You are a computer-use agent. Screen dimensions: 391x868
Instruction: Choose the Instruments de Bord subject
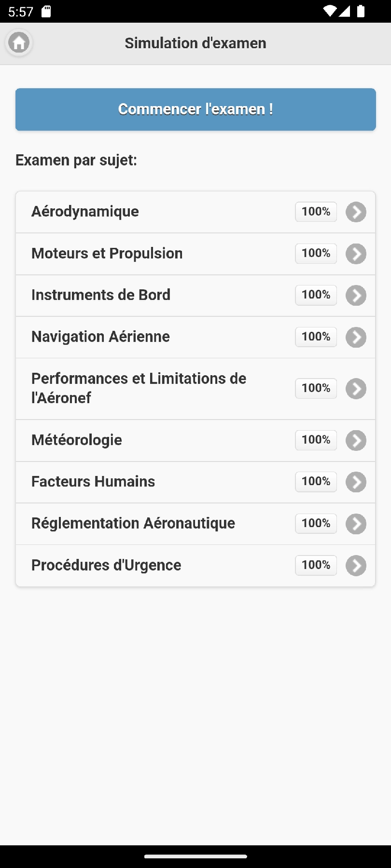pos(101,295)
